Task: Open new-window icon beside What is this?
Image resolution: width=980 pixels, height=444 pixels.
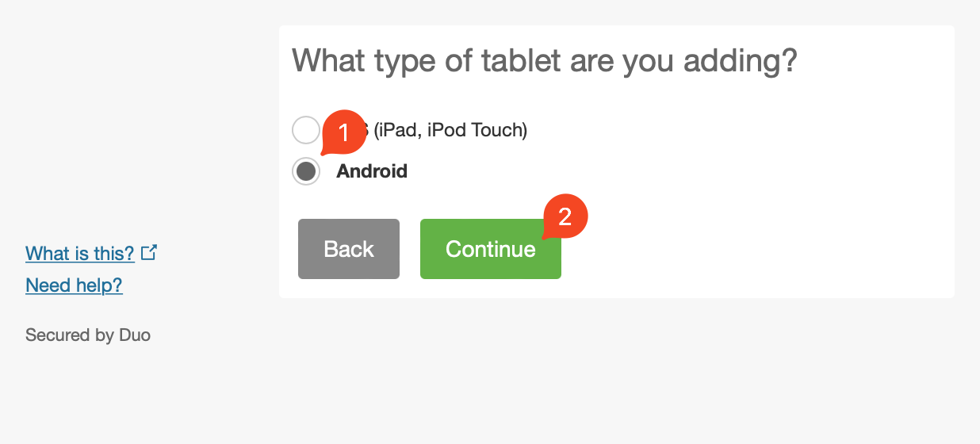Action: tap(149, 253)
